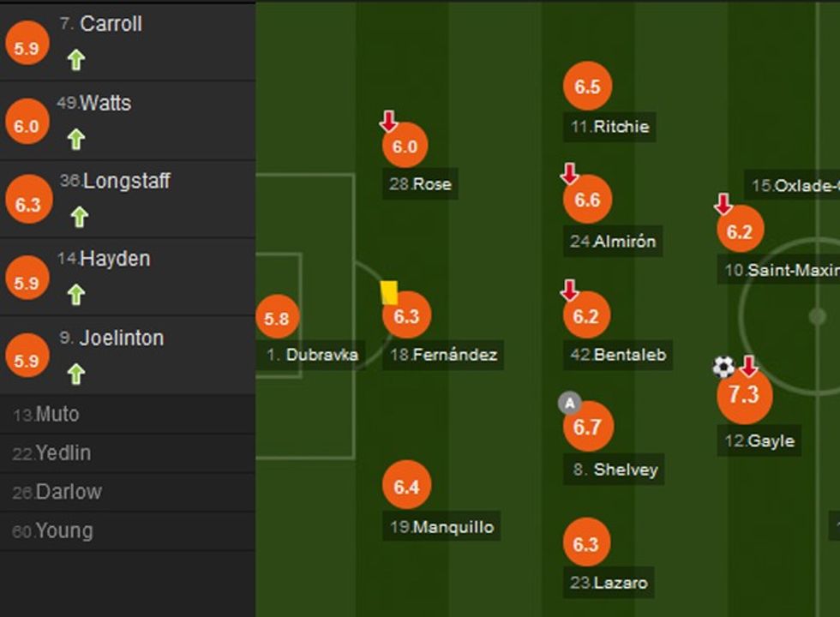Select Muto from the unused substitutes list
The width and height of the screenshot is (840, 617).
tap(57, 415)
